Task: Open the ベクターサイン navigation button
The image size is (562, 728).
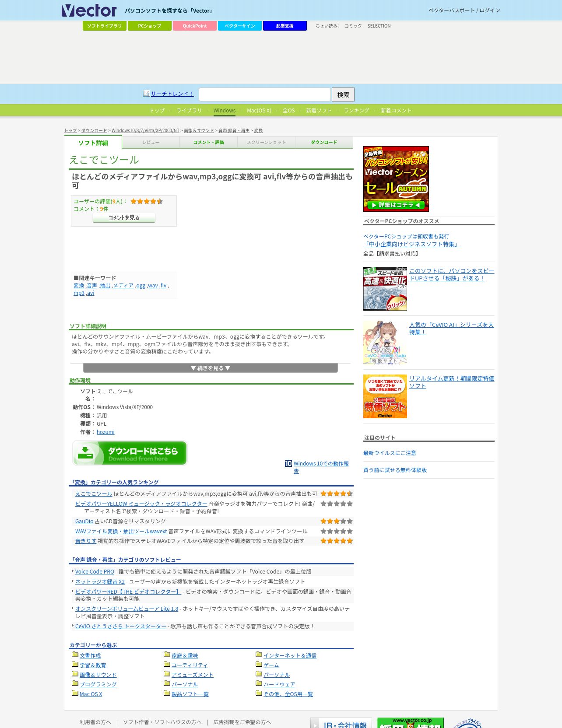Action: point(240,26)
